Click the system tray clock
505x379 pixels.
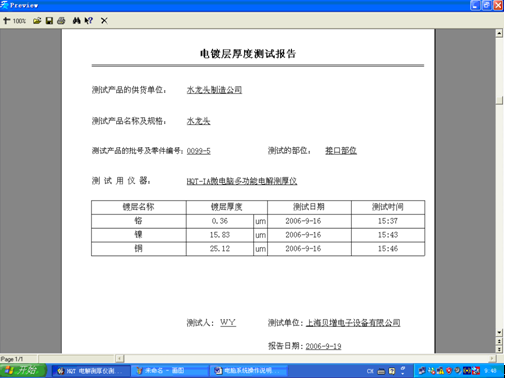[x=490, y=371]
